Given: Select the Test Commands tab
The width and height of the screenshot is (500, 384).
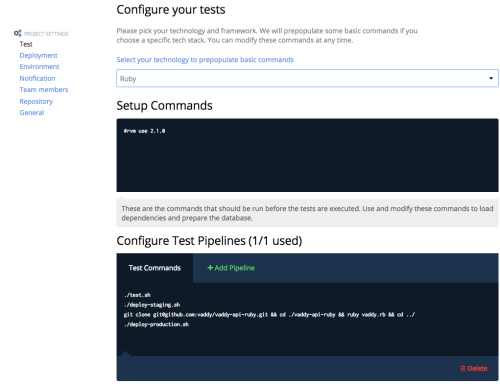Looking at the screenshot, I should (x=155, y=268).
